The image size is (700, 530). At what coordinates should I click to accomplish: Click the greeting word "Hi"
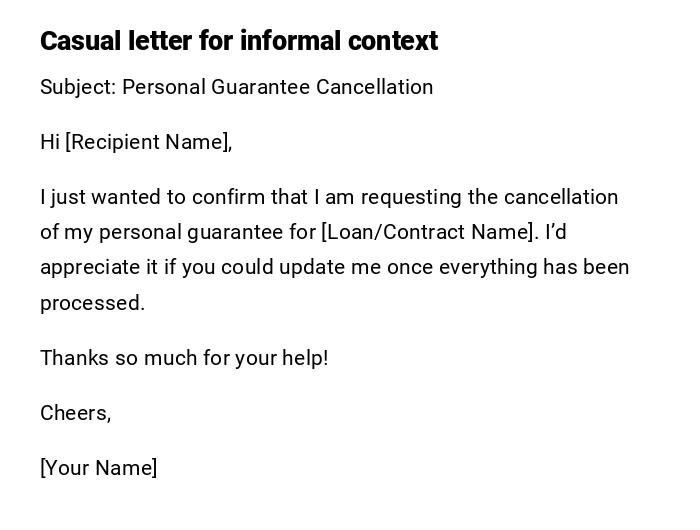[50, 142]
